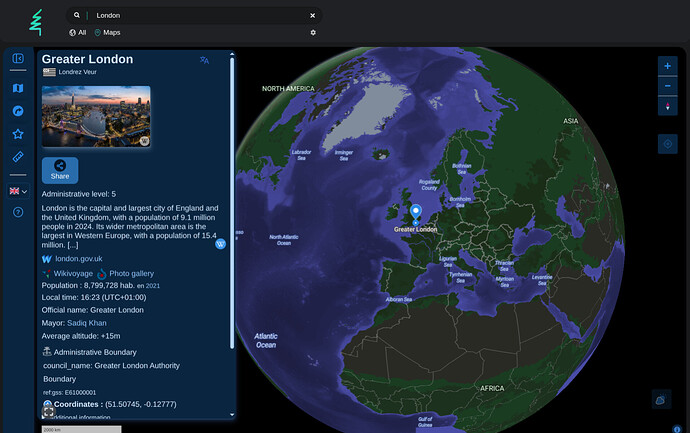The width and height of the screenshot is (690, 433).
Task: Open the UK flag language dropdown
Action: 18,191
